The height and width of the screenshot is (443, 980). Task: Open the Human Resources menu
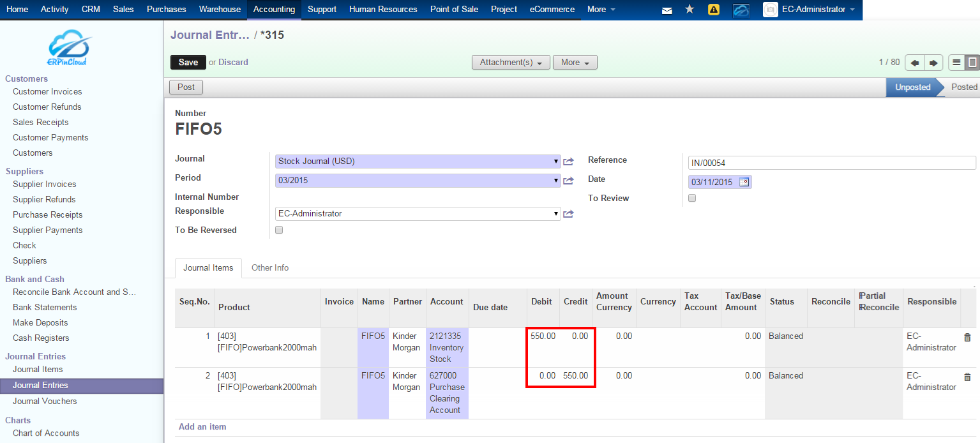[383, 10]
